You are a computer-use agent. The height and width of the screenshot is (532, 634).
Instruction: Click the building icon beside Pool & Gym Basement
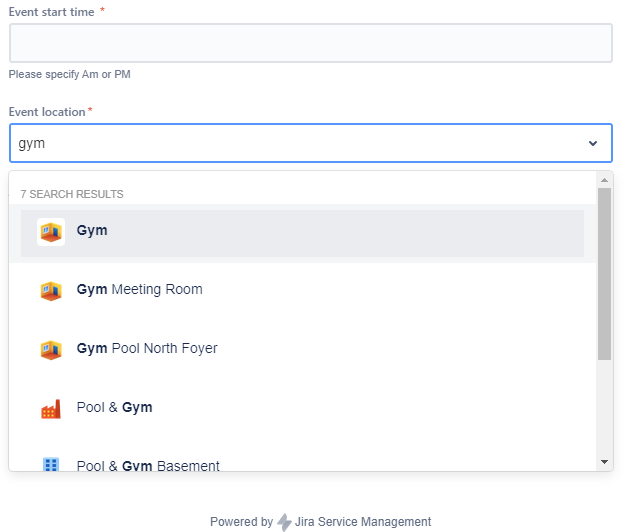51,464
